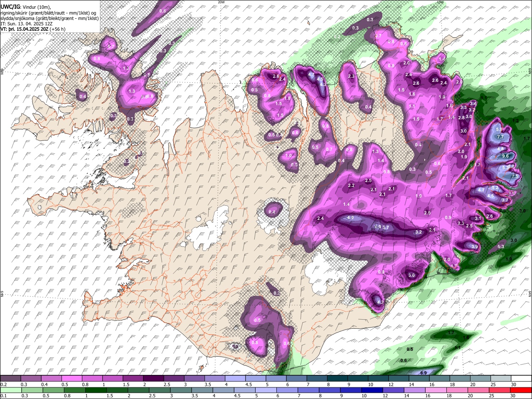This screenshot has height=399, width=532.
Task: Click the dark mauve 0.2 swatch in snow legend
Action: 10,379
